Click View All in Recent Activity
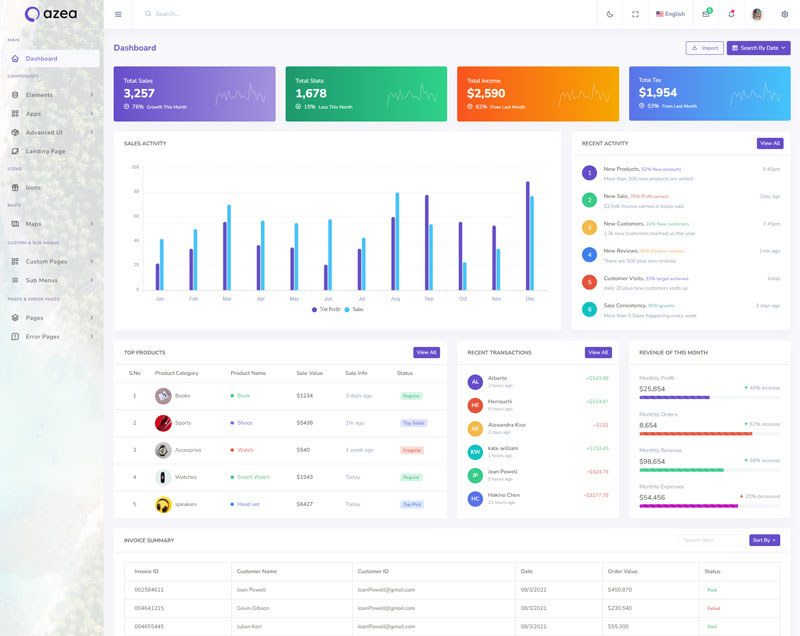This screenshot has width=800, height=636. coord(769,143)
